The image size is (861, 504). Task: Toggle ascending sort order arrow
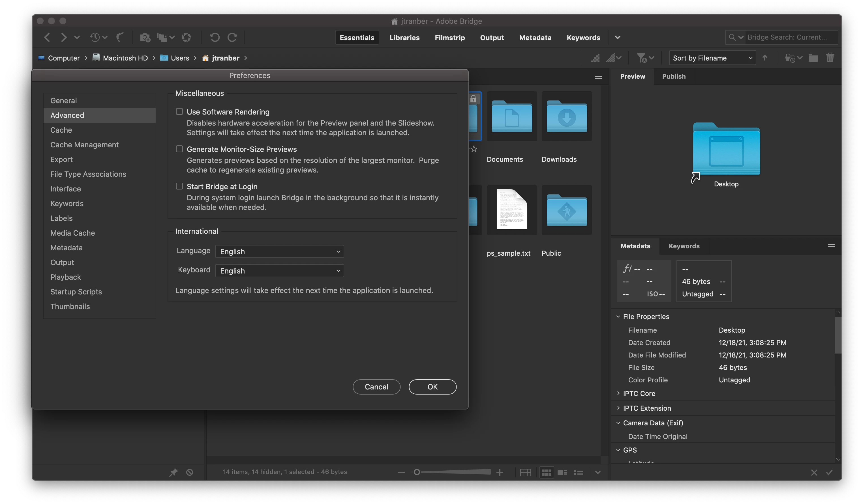[765, 58]
